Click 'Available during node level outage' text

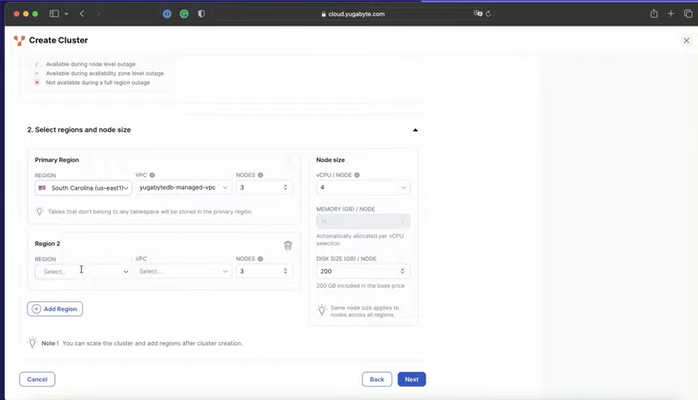(x=90, y=64)
